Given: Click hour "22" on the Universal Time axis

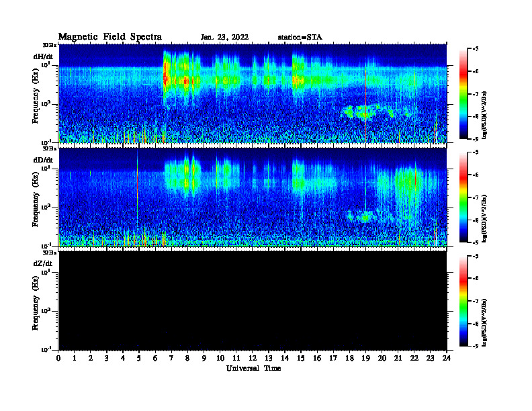Looking at the screenshot, I should tap(414, 358).
